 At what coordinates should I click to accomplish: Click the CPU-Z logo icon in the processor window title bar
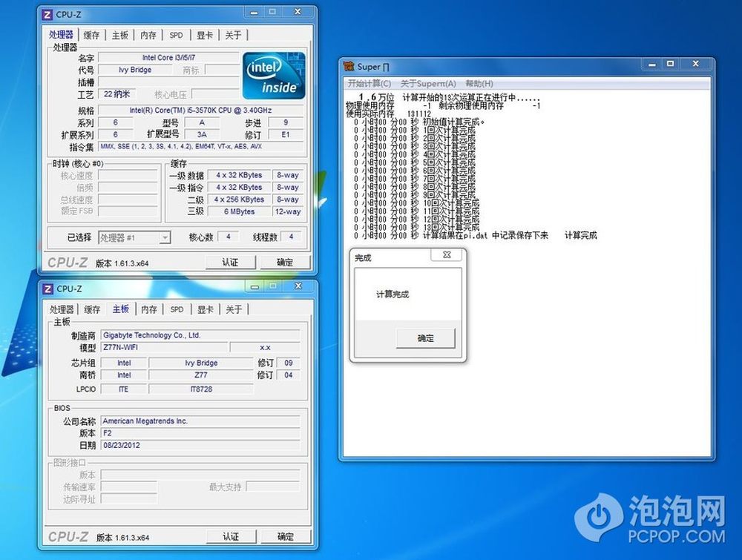coord(47,15)
